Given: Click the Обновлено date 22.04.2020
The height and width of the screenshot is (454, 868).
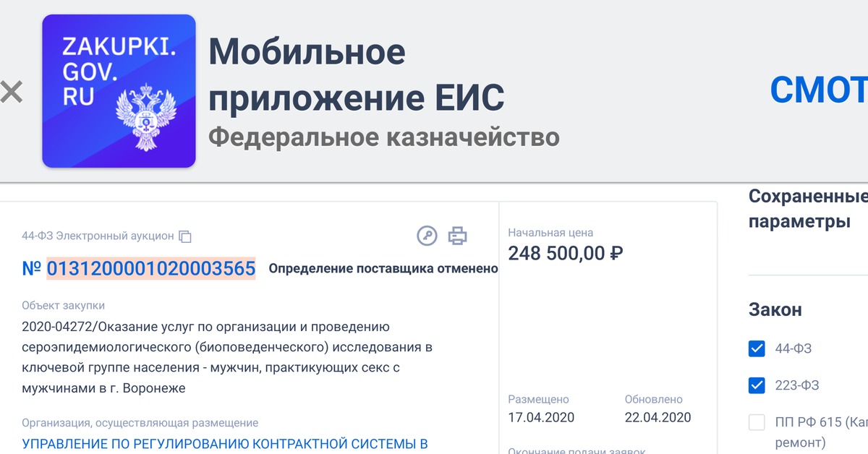Looking at the screenshot, I should pos(658,417).
